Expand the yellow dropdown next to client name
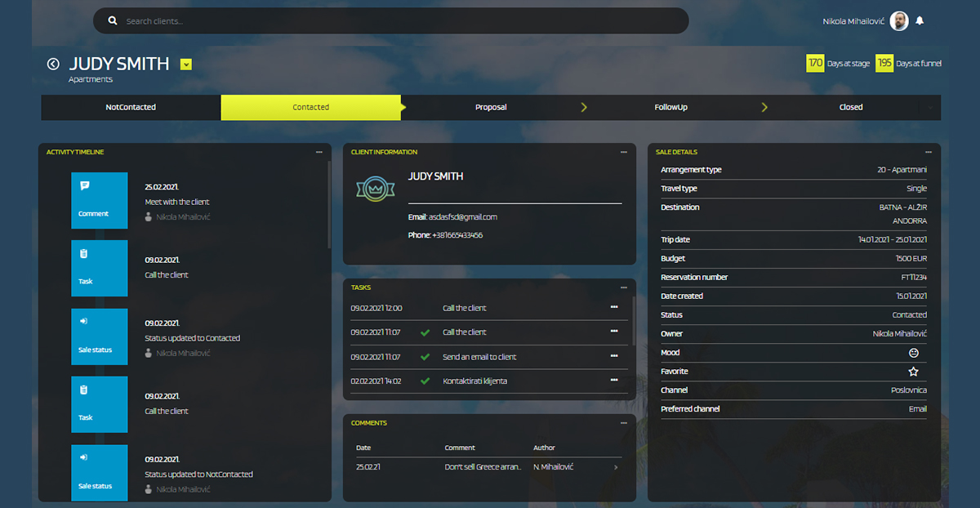The width and height of the screenshot is (980, 508). pyautogui.click(x=186, y=65)
